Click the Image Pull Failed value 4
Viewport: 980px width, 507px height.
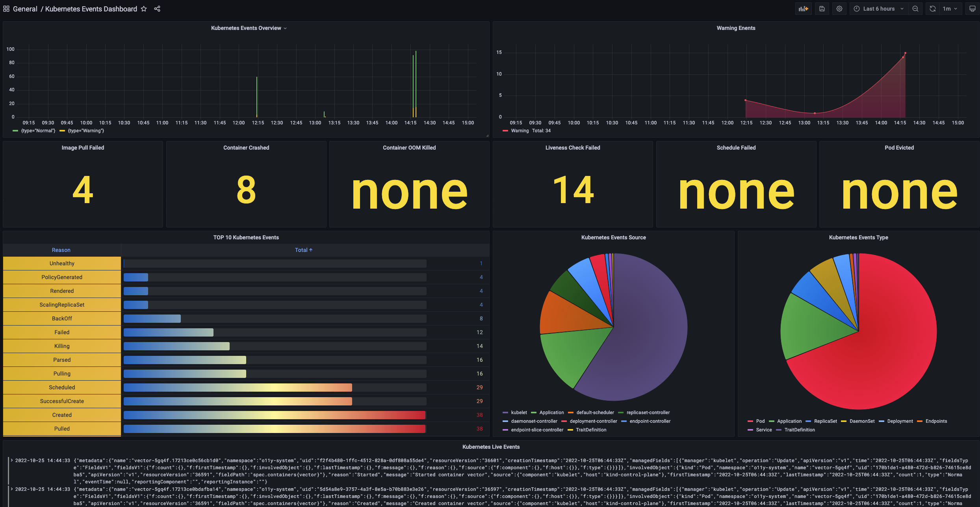point(83,190)
